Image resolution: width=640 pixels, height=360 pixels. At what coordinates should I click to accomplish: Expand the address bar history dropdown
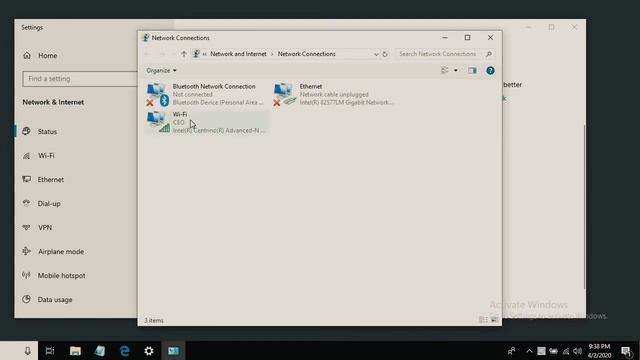tap(376, 54)
